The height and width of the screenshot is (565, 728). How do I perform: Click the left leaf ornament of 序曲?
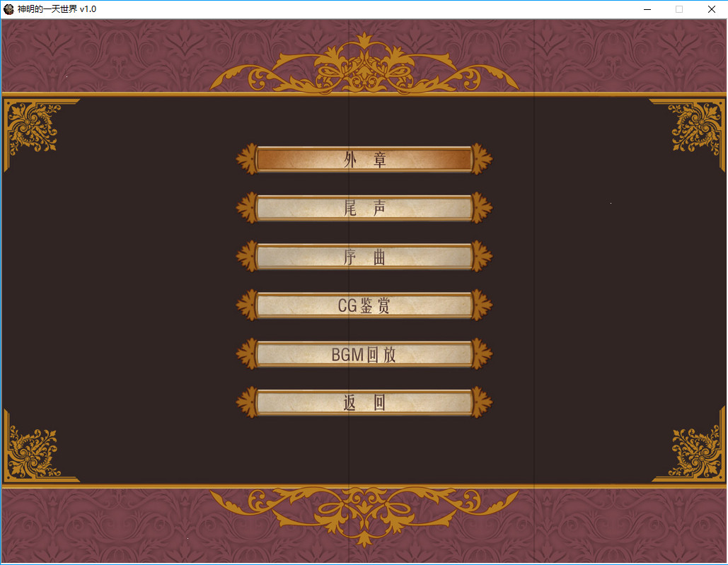pyautogui.click(x=247, y=257)
